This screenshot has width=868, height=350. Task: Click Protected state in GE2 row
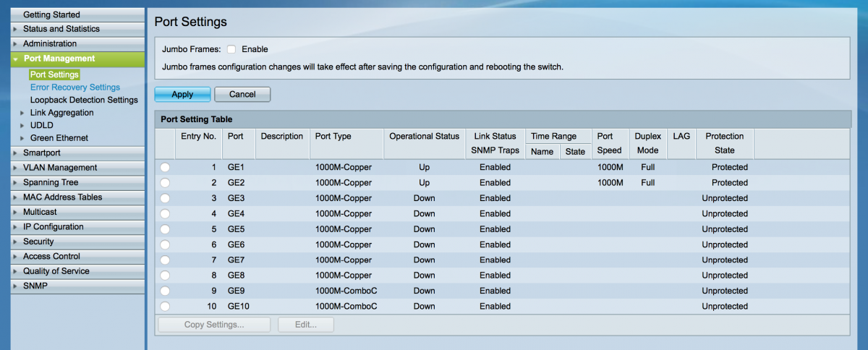730,183
